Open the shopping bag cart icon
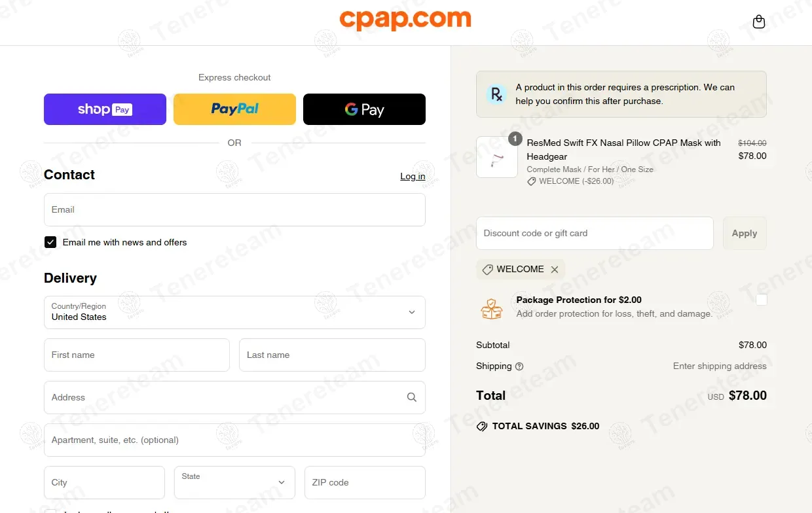This screenshot has width=812, height=513. coord(759,22)
